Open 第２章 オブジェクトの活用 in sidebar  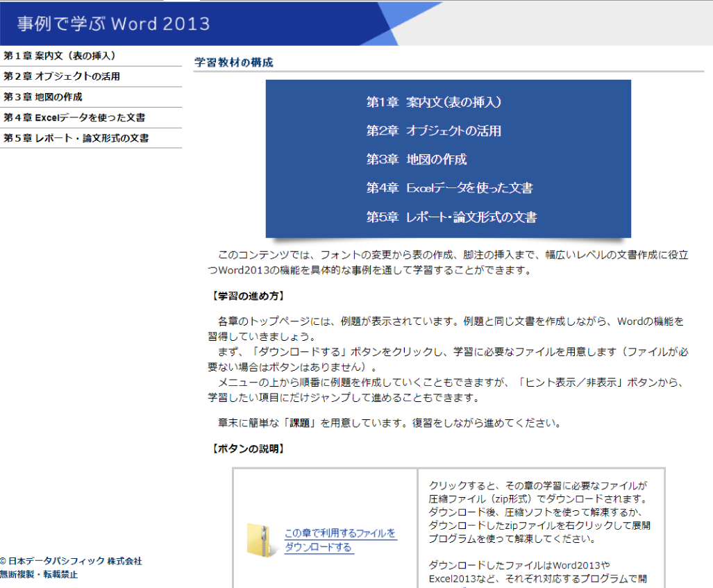click(62, 76)
